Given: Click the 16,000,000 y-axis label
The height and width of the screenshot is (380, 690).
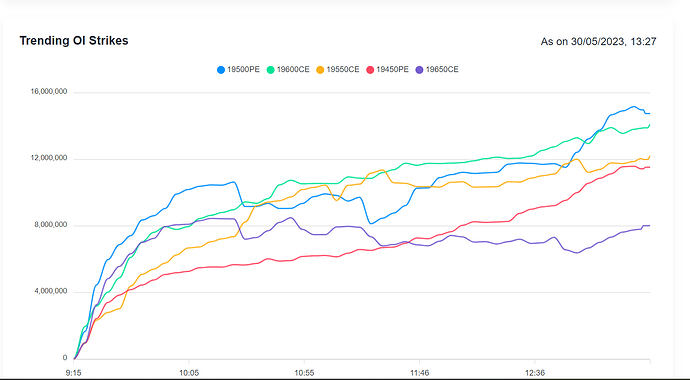Looking at the screenshot, I should pos(49,91).
